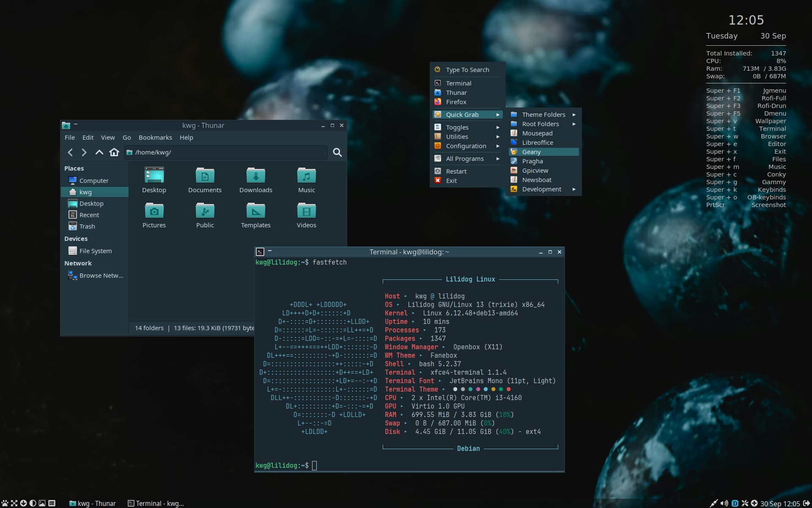Go to home folder via house icon

click(114, 152)
